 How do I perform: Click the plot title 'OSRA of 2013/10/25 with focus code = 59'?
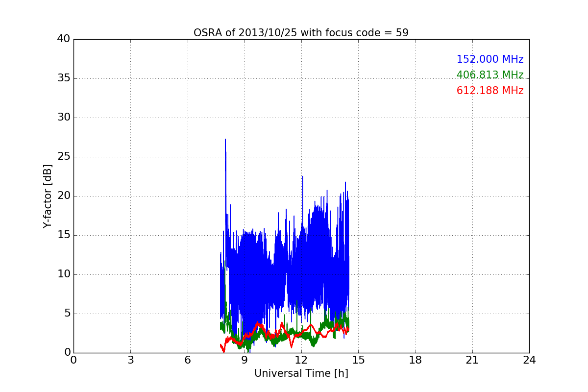tap(301, 33)
